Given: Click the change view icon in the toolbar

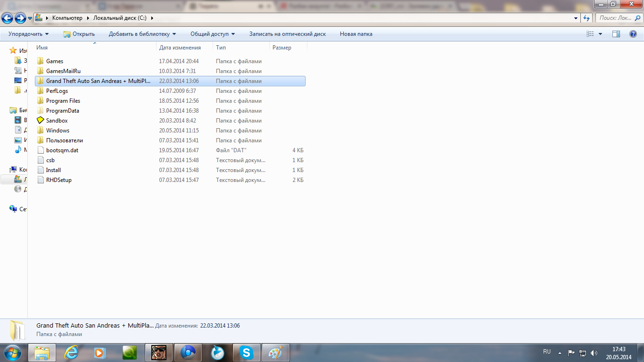Looking at the screenshot, I should tap(590, 34).
